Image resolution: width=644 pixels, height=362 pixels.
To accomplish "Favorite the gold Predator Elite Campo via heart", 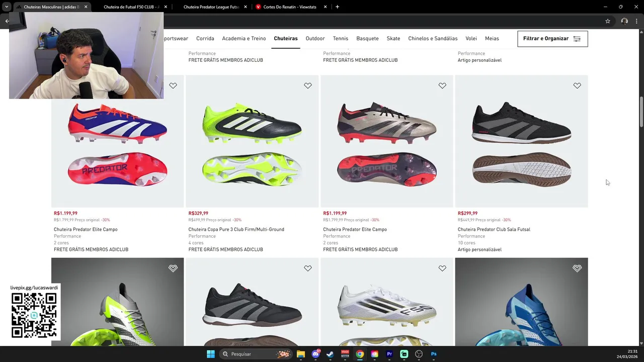I will (442, 85).
